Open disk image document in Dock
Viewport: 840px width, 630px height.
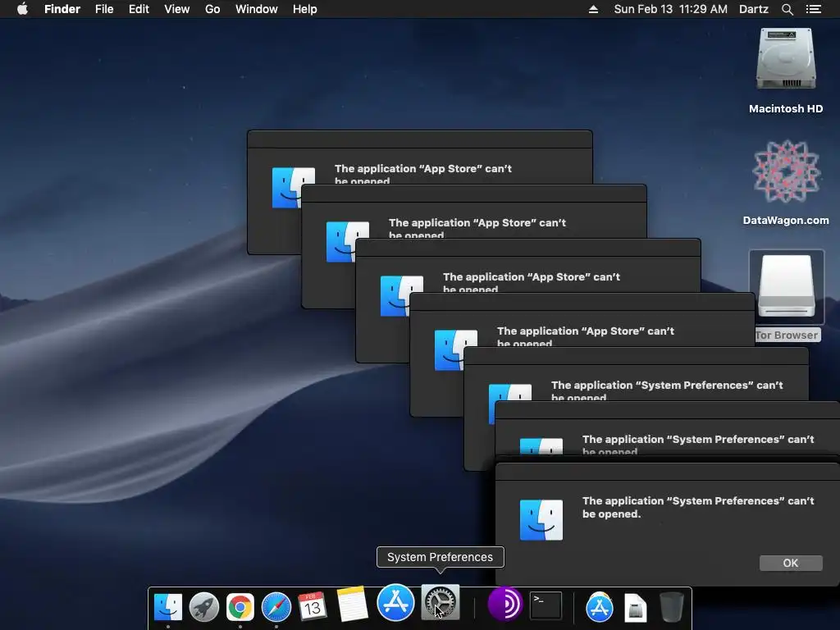point(636,608)
